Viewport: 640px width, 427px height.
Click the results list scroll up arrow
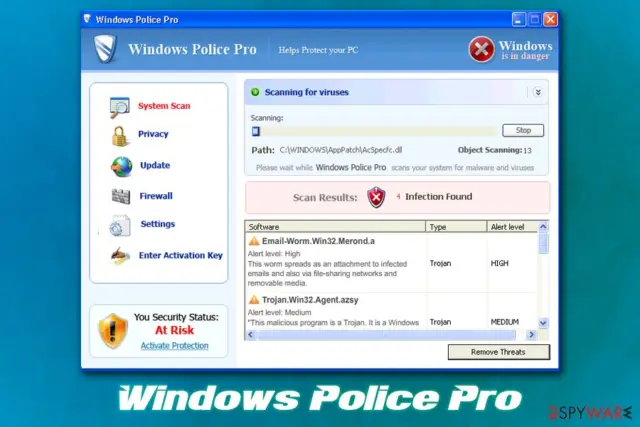click(543, 227)
